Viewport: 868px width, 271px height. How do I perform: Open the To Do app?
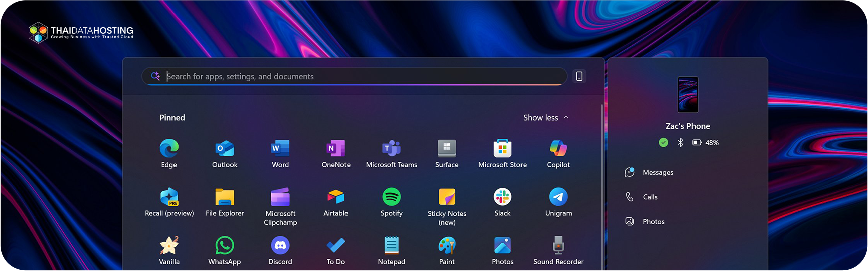point(336,251)
